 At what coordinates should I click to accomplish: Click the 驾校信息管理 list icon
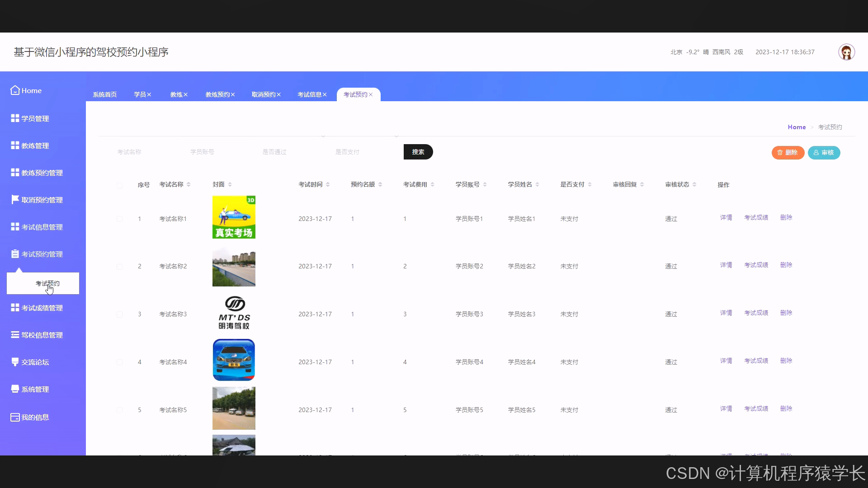[x=15, y=335]
